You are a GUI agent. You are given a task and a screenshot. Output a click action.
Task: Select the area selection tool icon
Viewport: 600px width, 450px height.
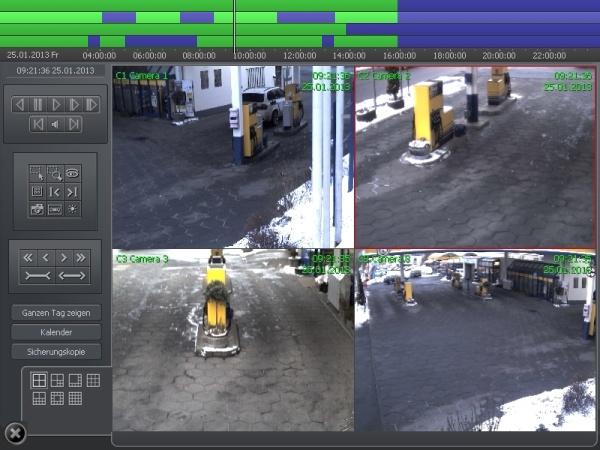[37, 172]
